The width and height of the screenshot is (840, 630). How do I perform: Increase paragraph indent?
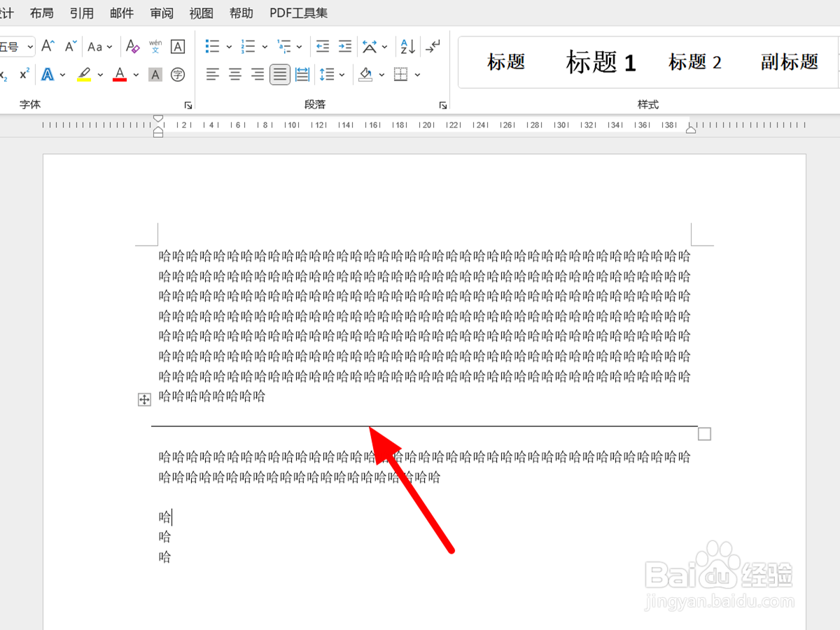pos(344,46)
